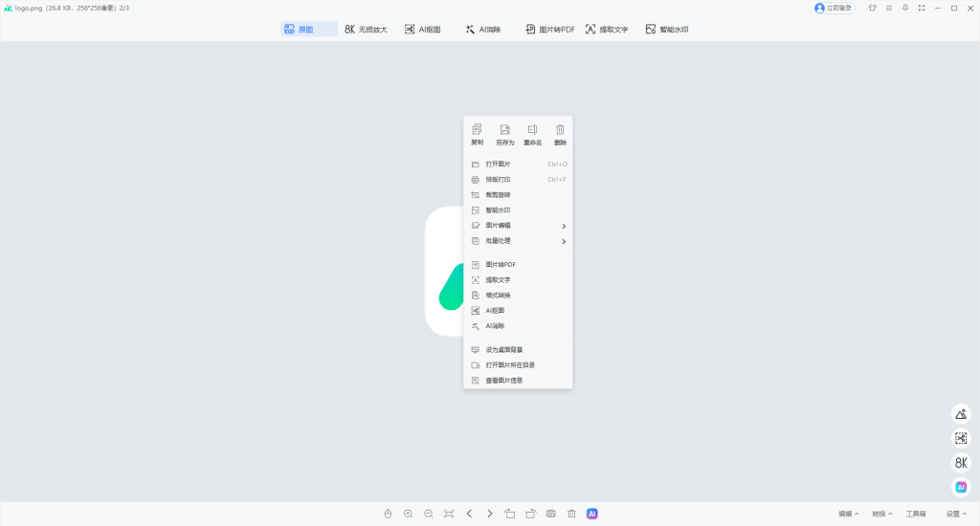This screenshot has width=980, height=526.
Task: Go to the next image with right arrow
Action: pos(490,514)
